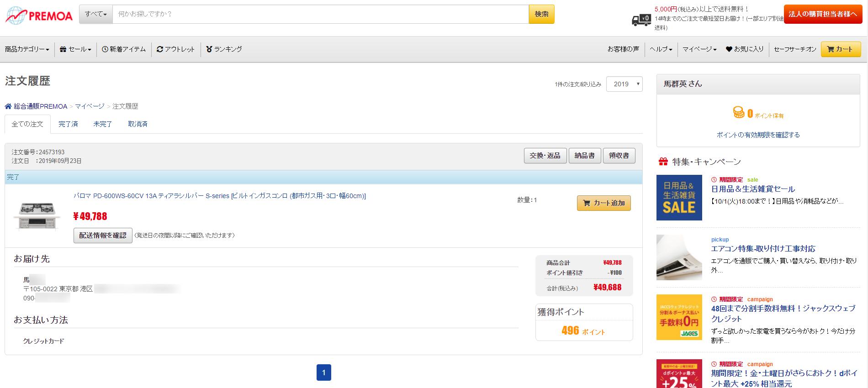Click the delivery truck icon

(x=641, y=20)
